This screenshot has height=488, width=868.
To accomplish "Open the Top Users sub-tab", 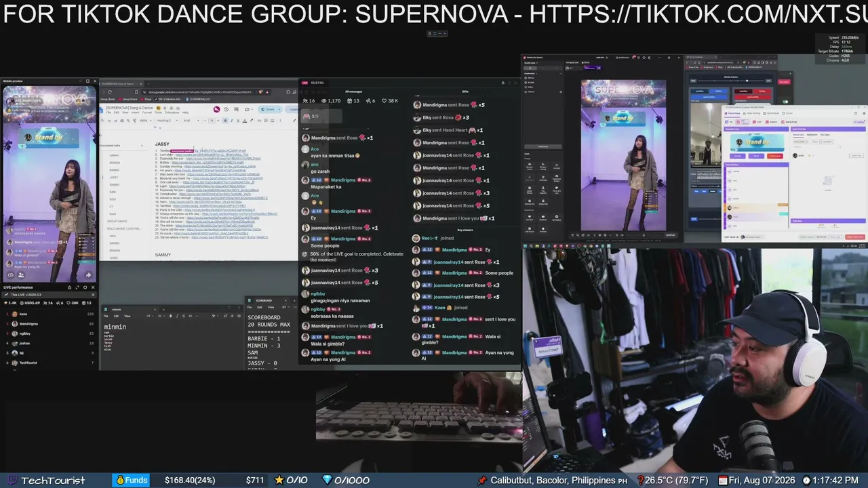I will [x=826, y=135].
